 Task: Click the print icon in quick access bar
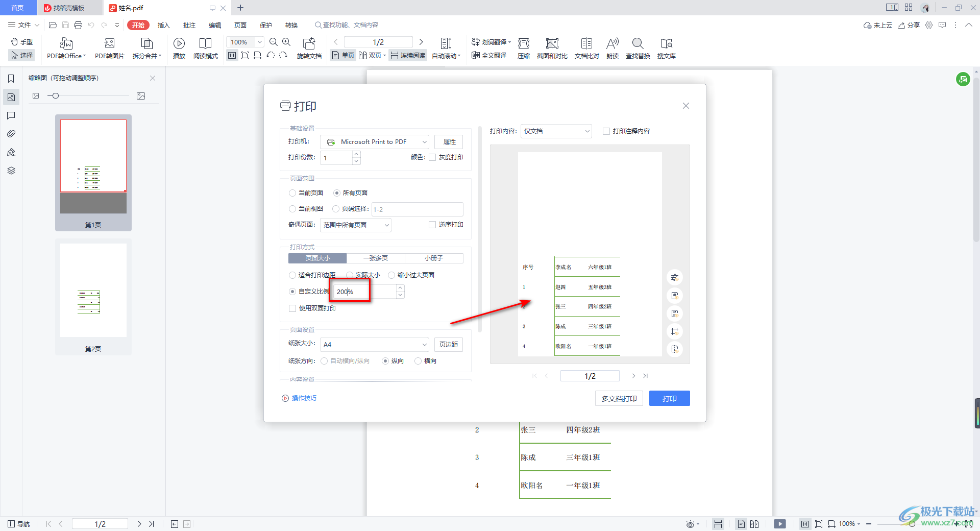[x=78, y=25]
